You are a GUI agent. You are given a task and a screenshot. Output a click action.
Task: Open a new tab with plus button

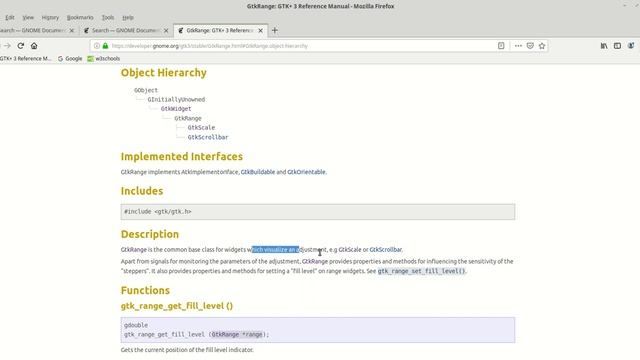[x=275, y=30]
